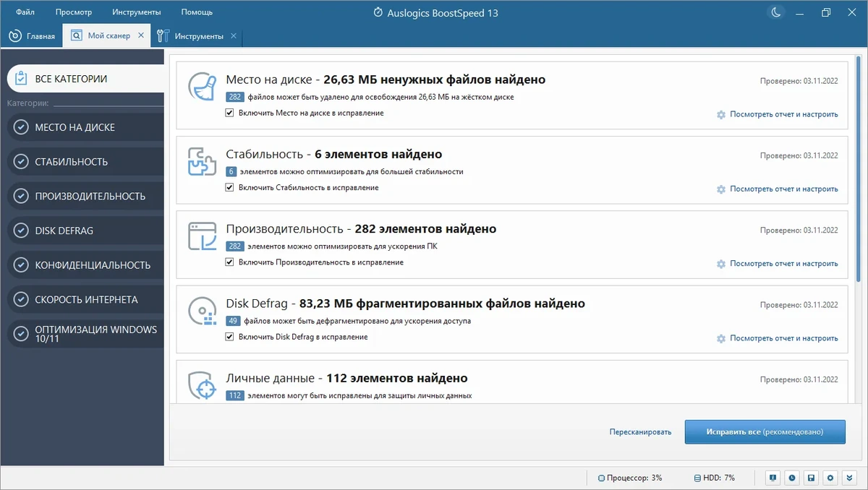Select ОПТИМИЗАЦИЯ WINDOWS 10/11 category
The width and height of the screenshot is (868, 490).
click(85, 334)
